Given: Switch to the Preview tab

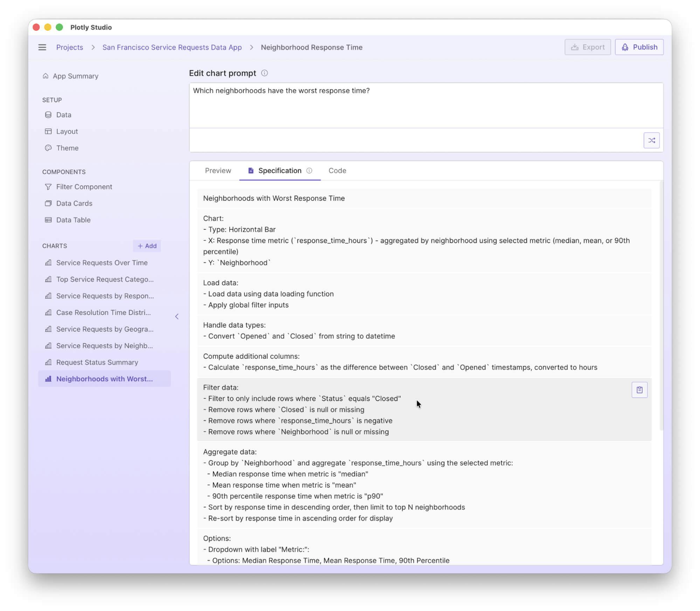Looking at the screenshot, I should [218, 171].
